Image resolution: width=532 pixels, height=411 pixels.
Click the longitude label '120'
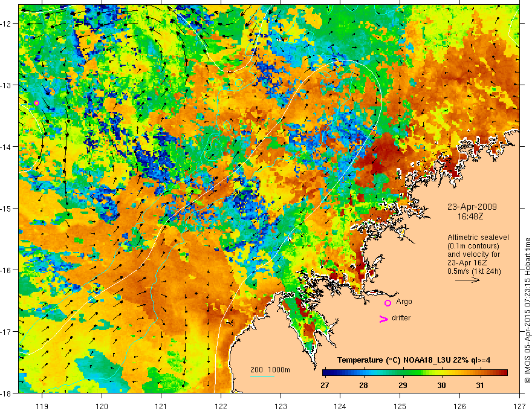[102, 406]
